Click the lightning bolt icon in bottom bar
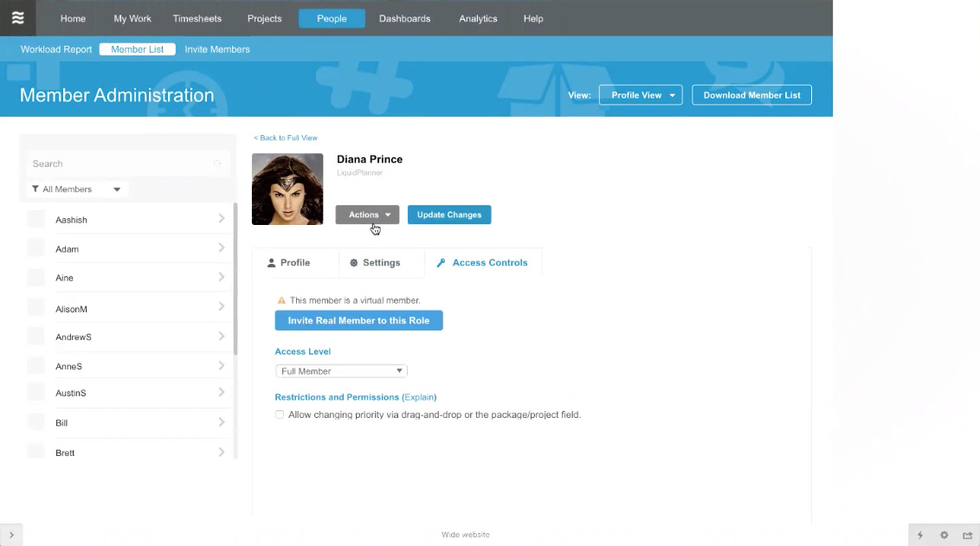 click(x=920, y=536)
